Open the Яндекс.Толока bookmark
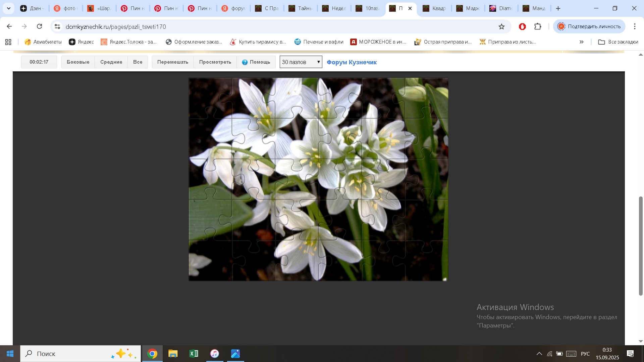The image size is (644, 362). (x=129, y=42)
